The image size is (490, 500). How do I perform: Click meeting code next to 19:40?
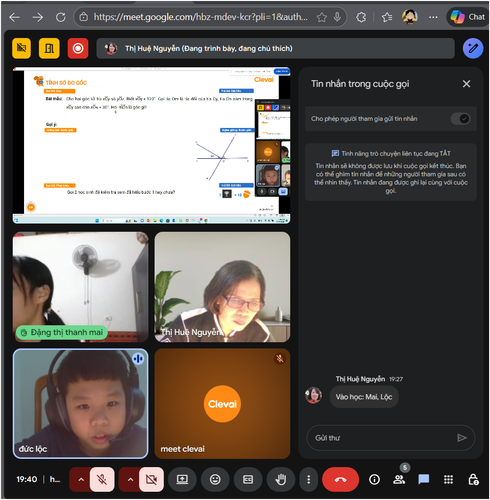55,479
